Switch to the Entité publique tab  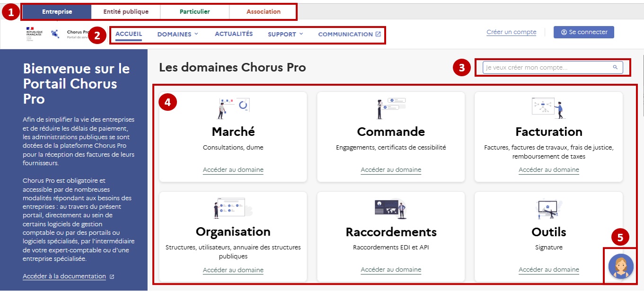[x=125, y=11]
